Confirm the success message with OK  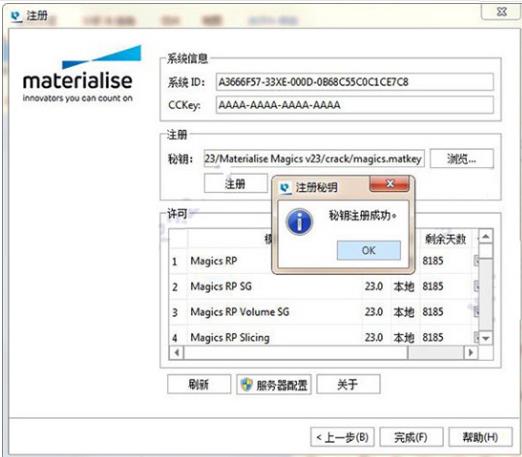[369, 250]
